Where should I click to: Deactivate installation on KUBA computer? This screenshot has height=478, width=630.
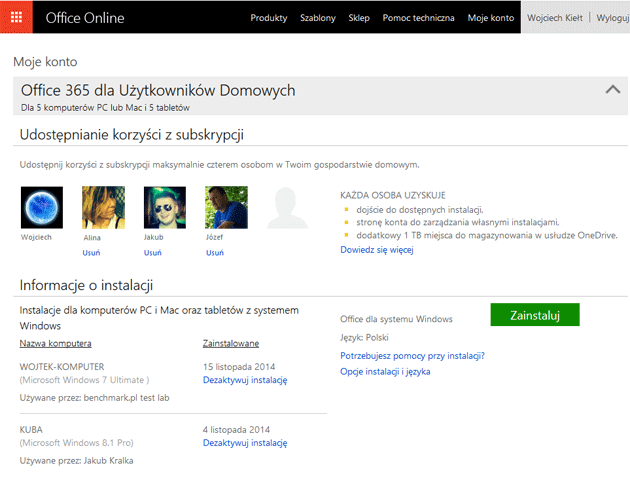[x=245, y=443]
